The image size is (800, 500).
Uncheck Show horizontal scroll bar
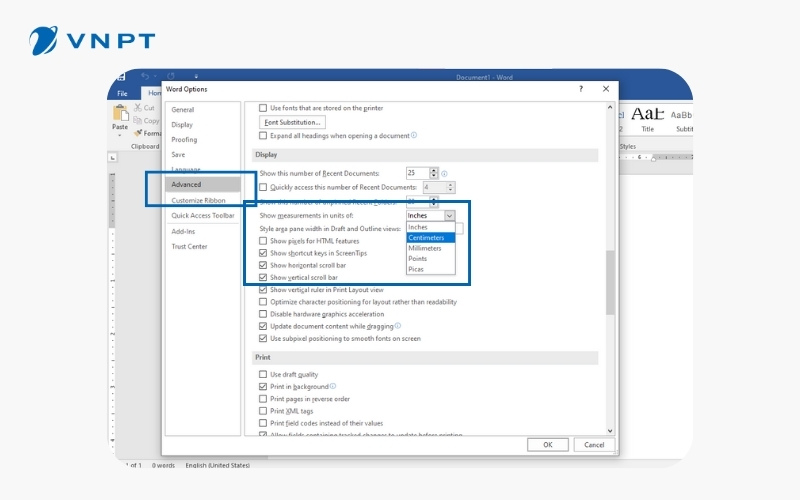pos(264,265)
